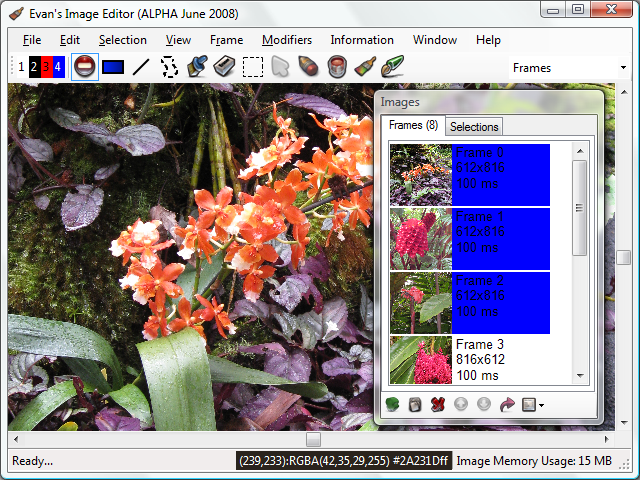Click the canvas vertical scrollbar thumb

pyautogui.click(x=624, y=258)
